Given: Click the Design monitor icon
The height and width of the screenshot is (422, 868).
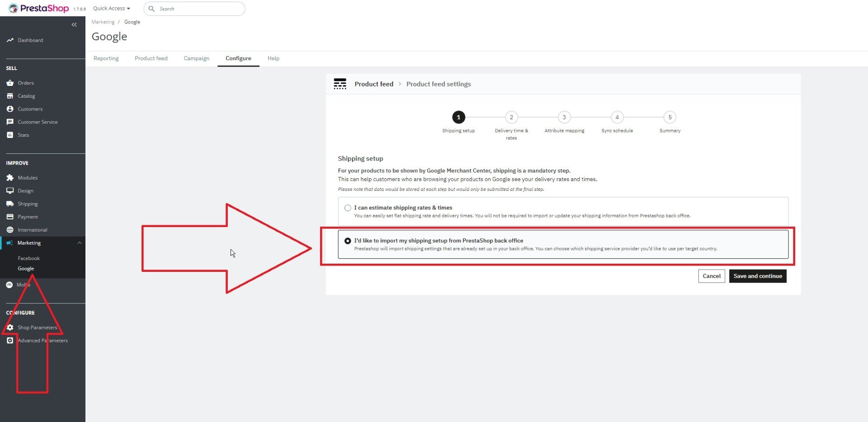Looking at the screenshot, I should coord(10,191).
